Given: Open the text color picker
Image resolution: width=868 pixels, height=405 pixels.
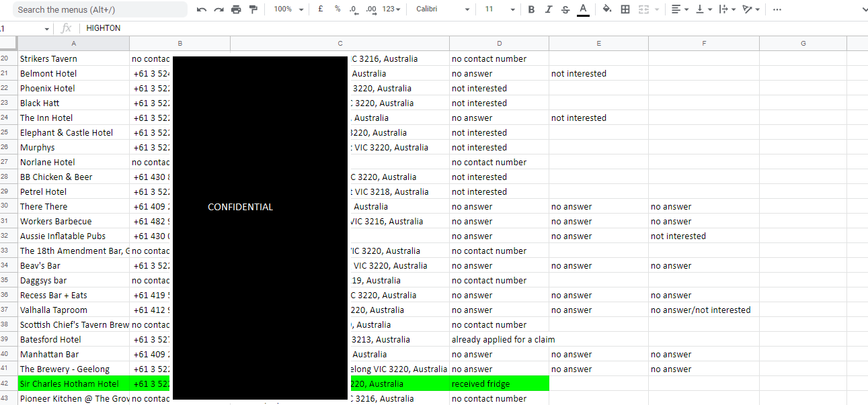Looking at the screenshot, I should tap(583, 9).
